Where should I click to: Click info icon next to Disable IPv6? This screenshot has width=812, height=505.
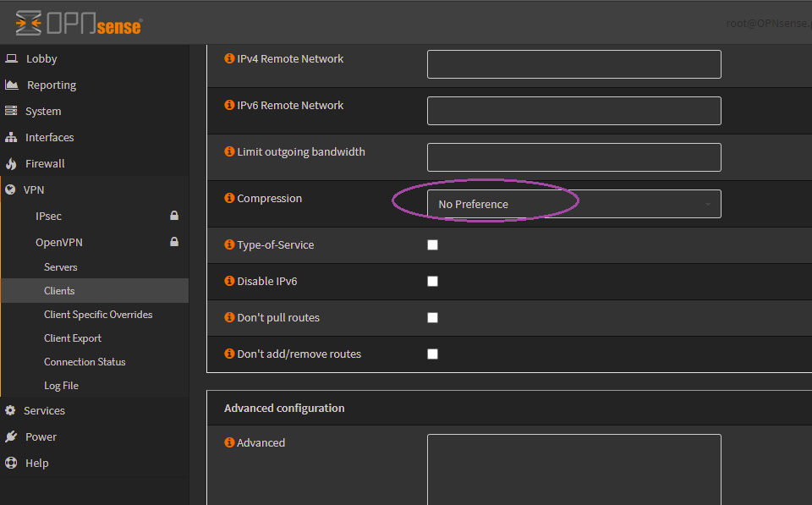click(x=229, y=281)
